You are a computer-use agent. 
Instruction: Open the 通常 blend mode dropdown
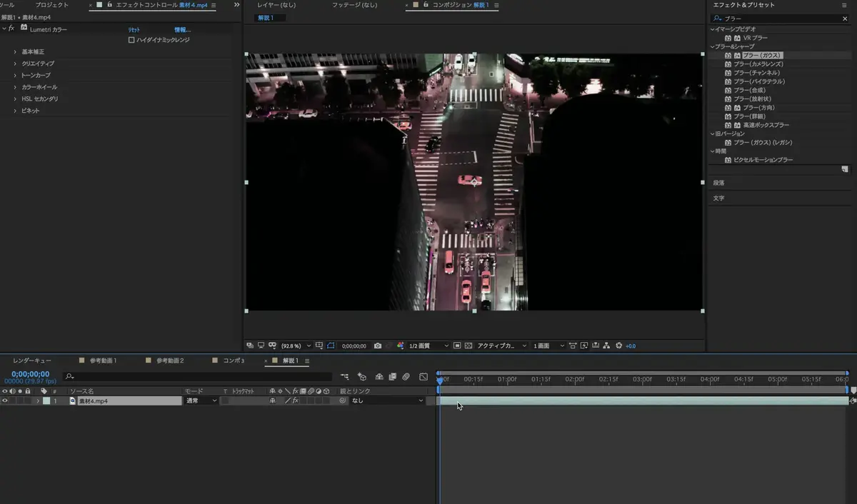tap(201, 401)
